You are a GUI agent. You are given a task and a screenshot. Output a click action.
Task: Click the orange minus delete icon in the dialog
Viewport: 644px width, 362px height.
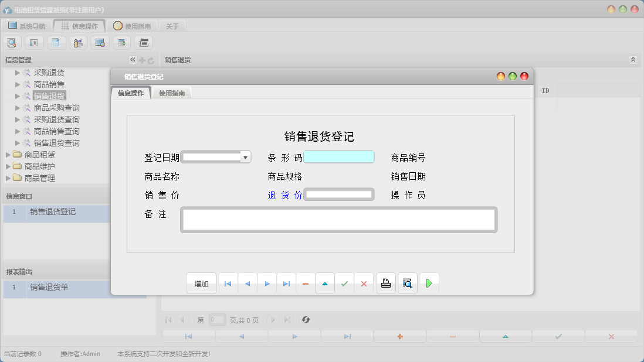pos(306,284)
